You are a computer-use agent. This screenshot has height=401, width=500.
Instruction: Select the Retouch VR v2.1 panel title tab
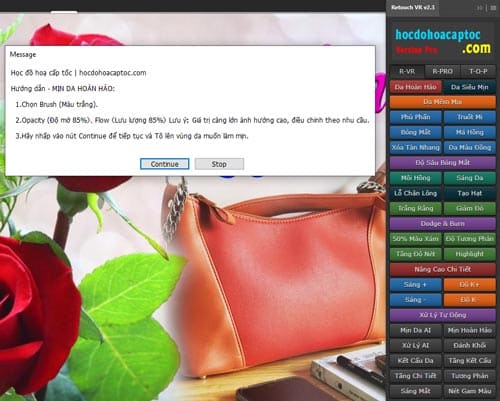tap(413, 7)
